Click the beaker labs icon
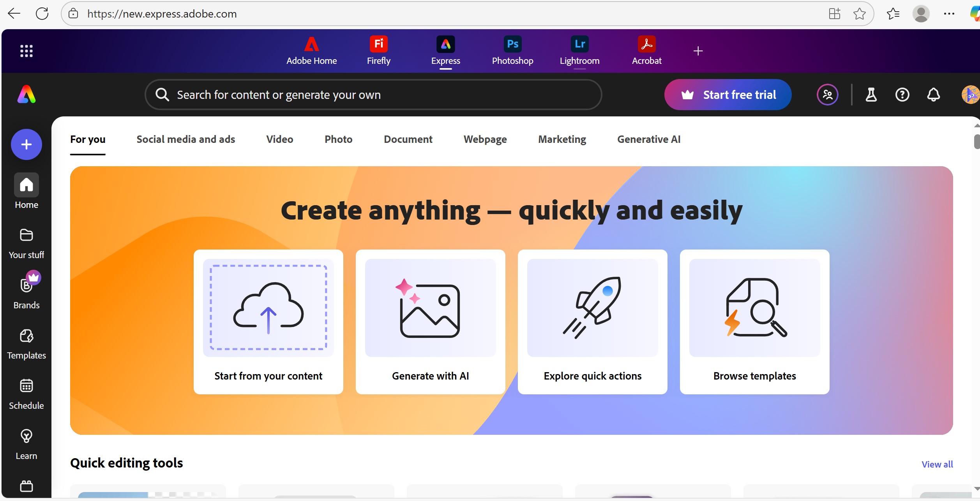This screenshot has height=501, width=980. 871,95
